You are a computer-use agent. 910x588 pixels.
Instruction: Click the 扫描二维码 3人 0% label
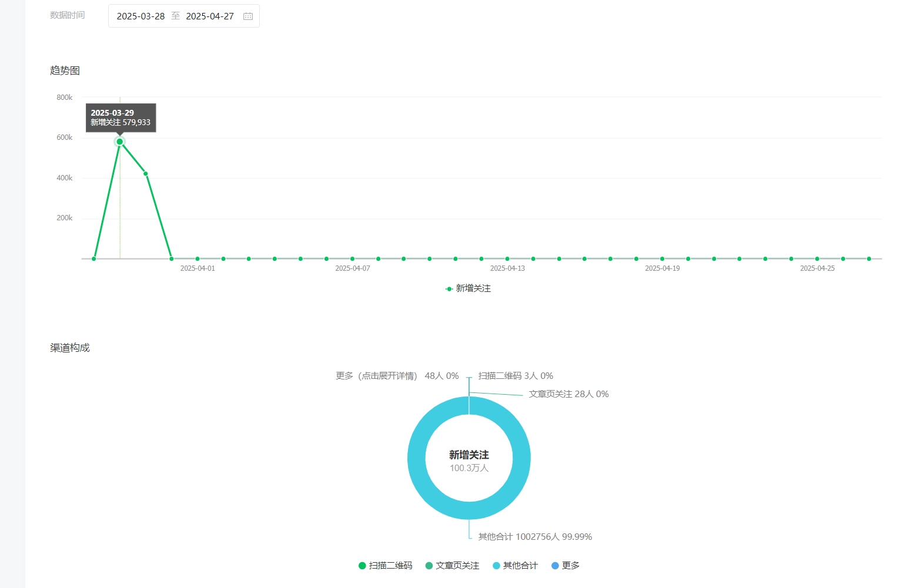pos(516,376)
